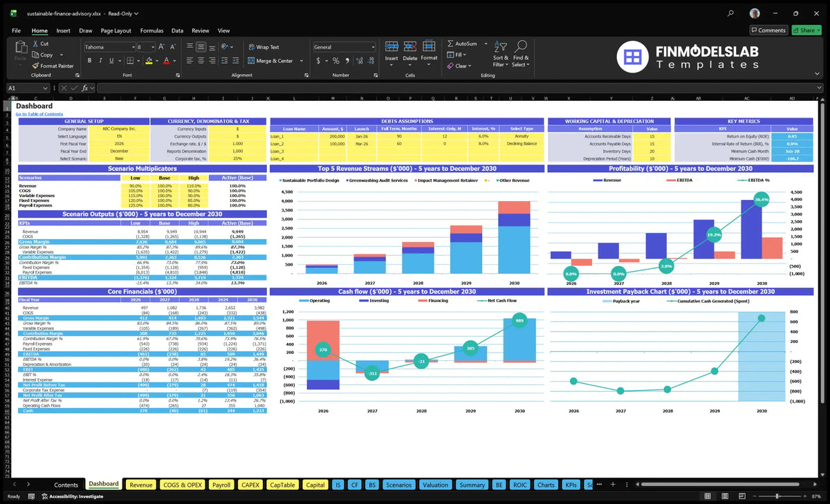The height and width of the screenshot is (504, 830).
Task: Click the Delete cells icon
Action: [410, 47]
